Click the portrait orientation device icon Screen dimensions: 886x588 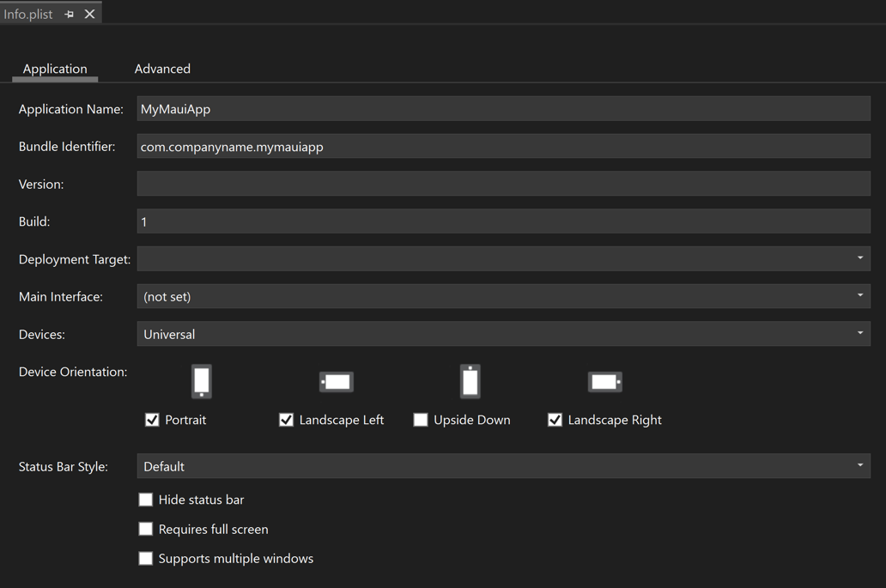coord(201,381)
